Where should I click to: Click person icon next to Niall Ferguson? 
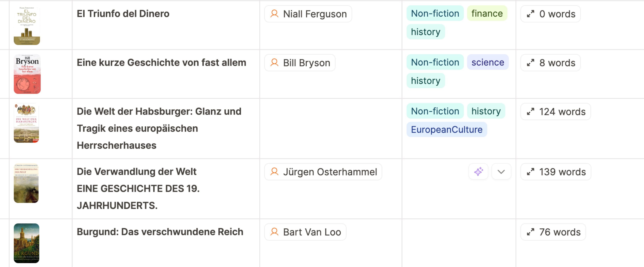(274, 14)
